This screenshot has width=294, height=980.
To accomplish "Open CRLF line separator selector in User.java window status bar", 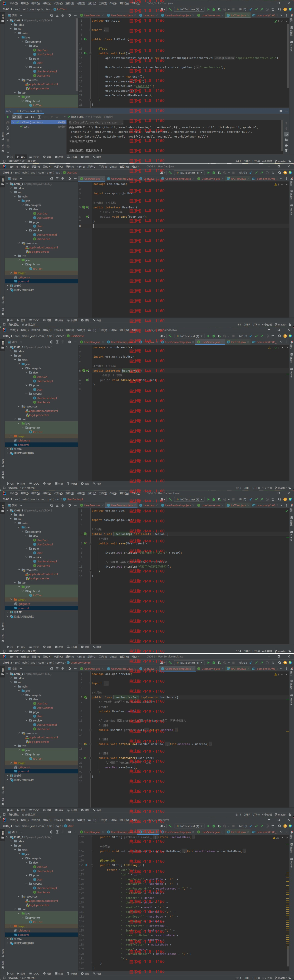I will tap(247, 978).
